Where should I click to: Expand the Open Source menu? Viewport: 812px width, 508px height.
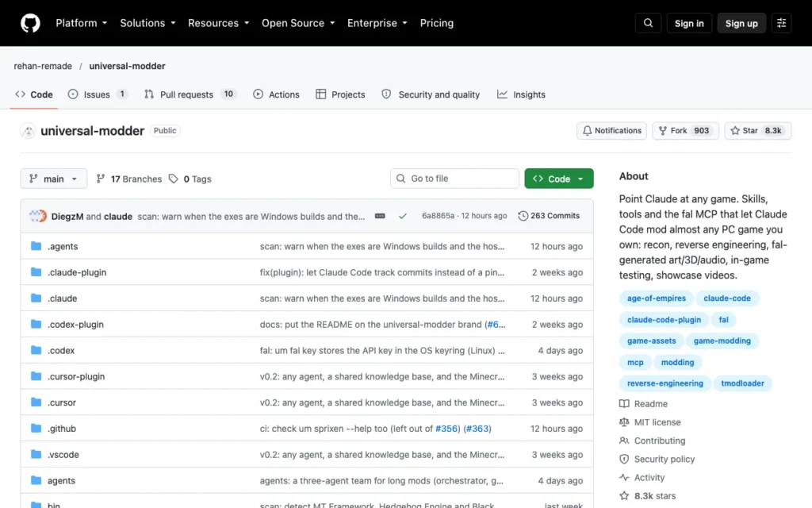coord(298,23)
